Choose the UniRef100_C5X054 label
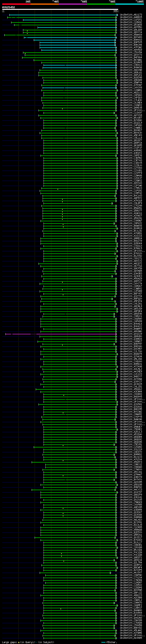This screenshot has width=146, height=644. (131, 53)
